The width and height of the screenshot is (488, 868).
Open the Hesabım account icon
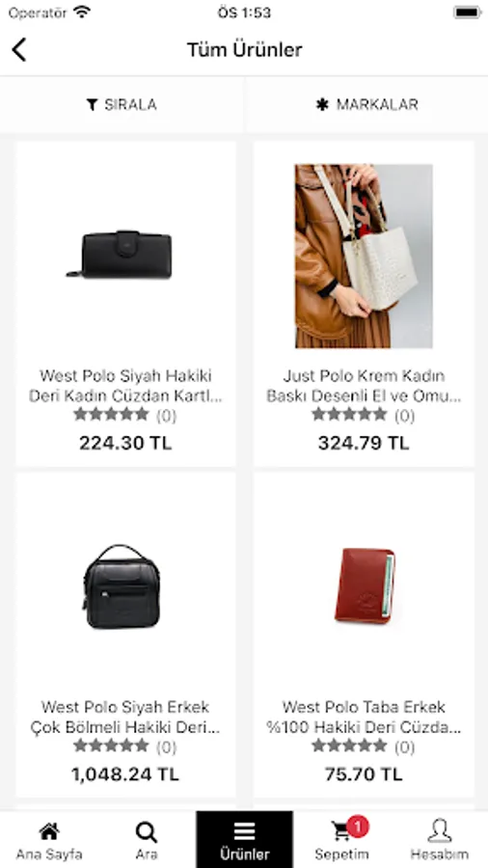pos(440,831)
